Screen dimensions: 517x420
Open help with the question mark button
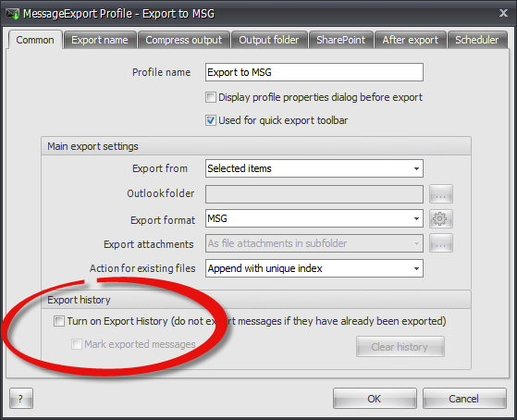coord(21,399)
